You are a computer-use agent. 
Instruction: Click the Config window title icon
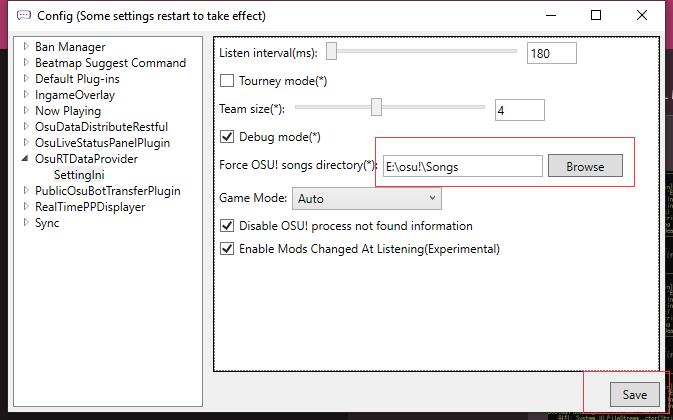pos(24,16)
